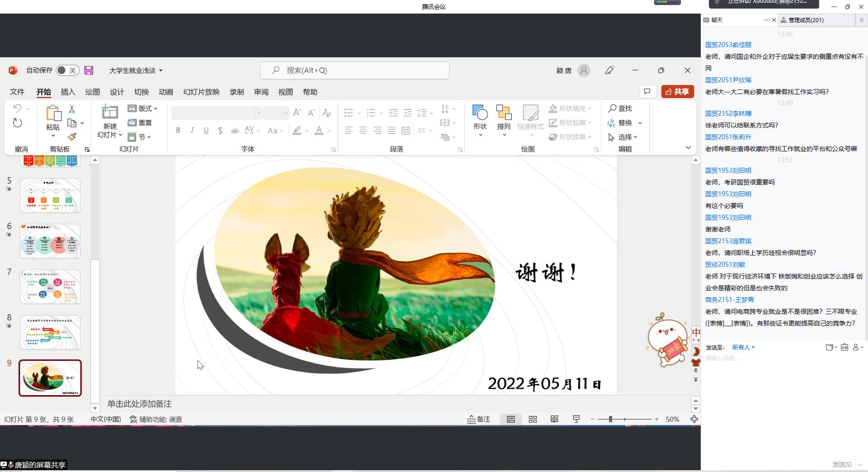Collapse the ribbon with chevron arrow
This screenshot has height=472, width=868.
pos(688,148)
